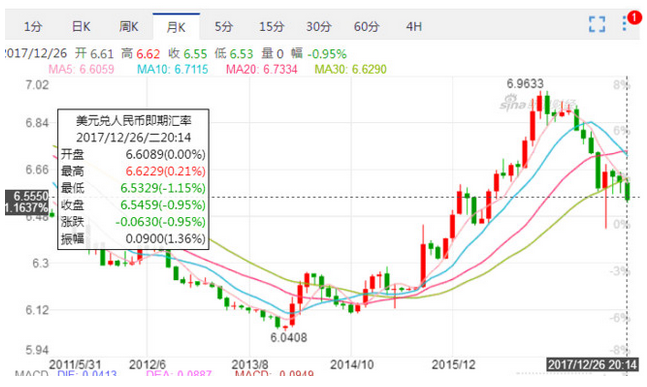This screenshot has height=387, width=647.
Task: Click the 6.9633 high price label
Action: tap(525, 84)
